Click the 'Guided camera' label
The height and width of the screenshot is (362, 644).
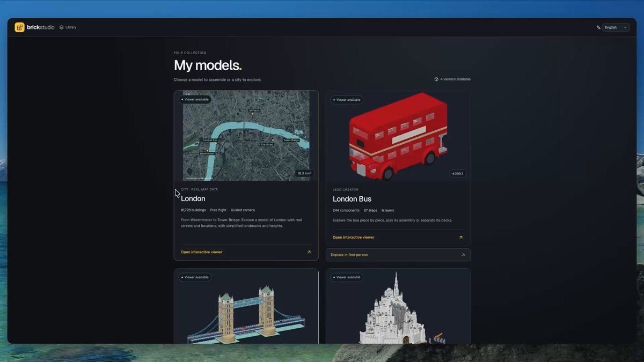243,210
